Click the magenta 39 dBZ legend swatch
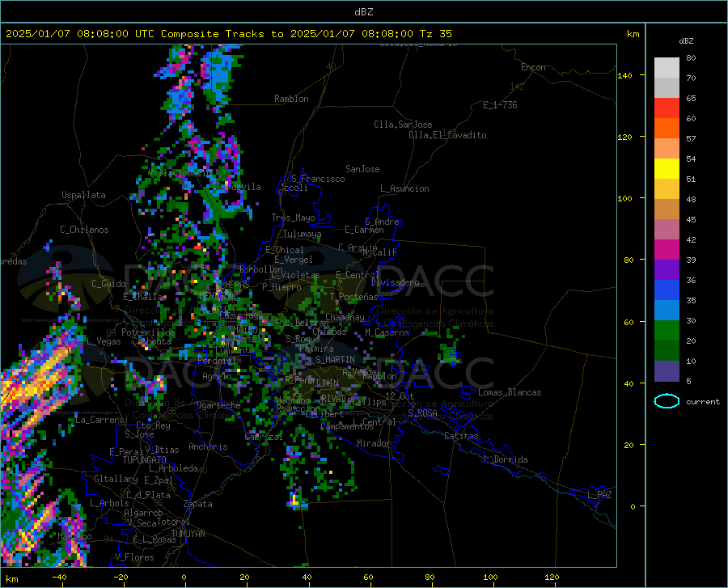The width and height of the screenshot is (728, 588). [x=667, y=250]
